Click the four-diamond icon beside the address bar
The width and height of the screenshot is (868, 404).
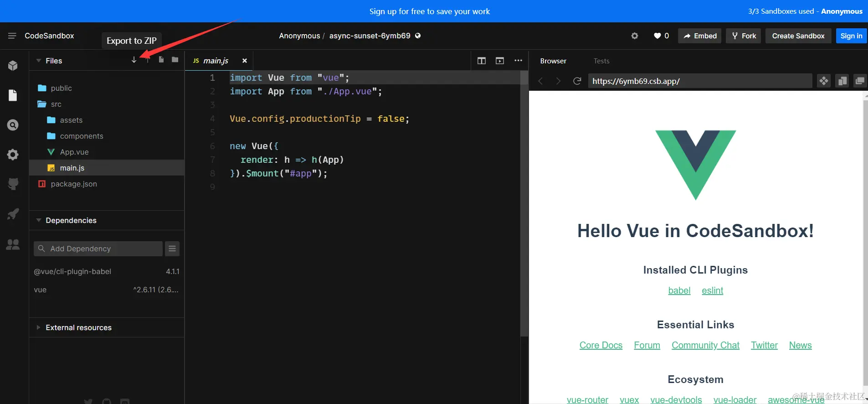pyautogui.click(x=824, y=81)
